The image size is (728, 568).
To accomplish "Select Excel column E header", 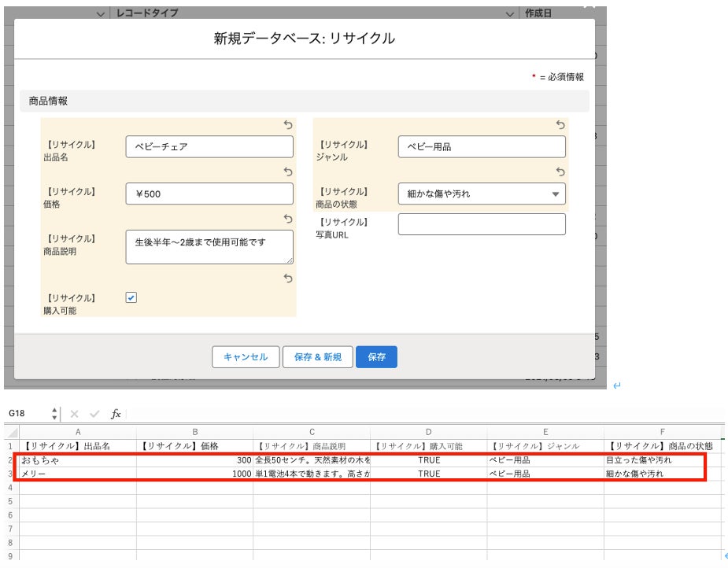I will click(545, 432).
